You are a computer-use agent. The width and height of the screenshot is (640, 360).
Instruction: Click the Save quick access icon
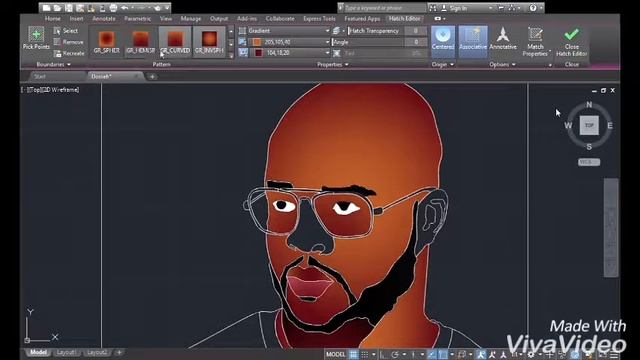coord(69,8)
